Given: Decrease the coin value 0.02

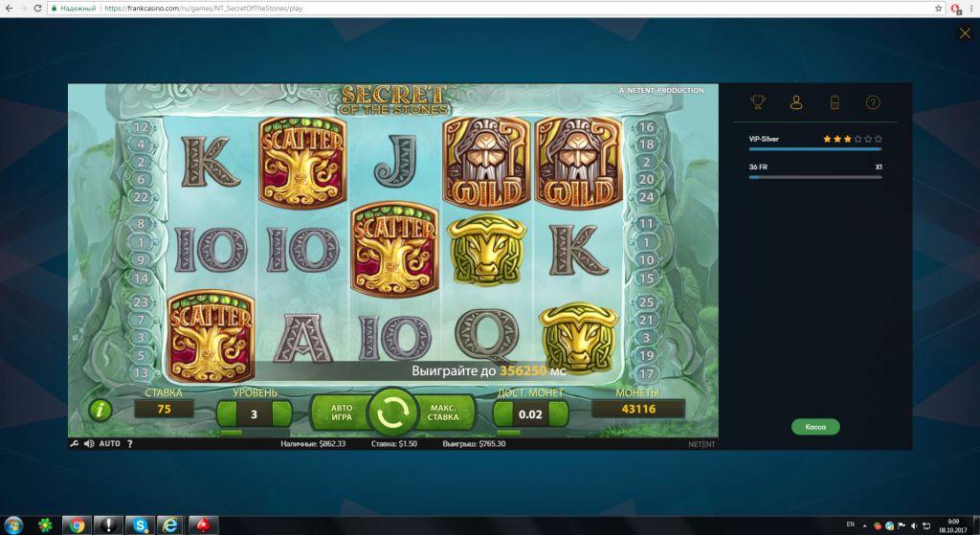Looking at the screenshot, I should click(502, 413).
